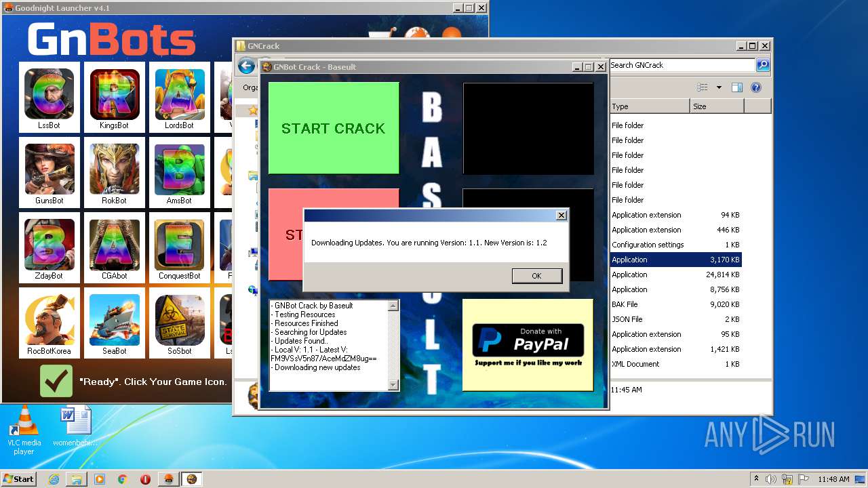Click the green Ready checkmark in launcher
Image resolution: width=868 pixels, height=488 pixels.
[x=56, y=381]
